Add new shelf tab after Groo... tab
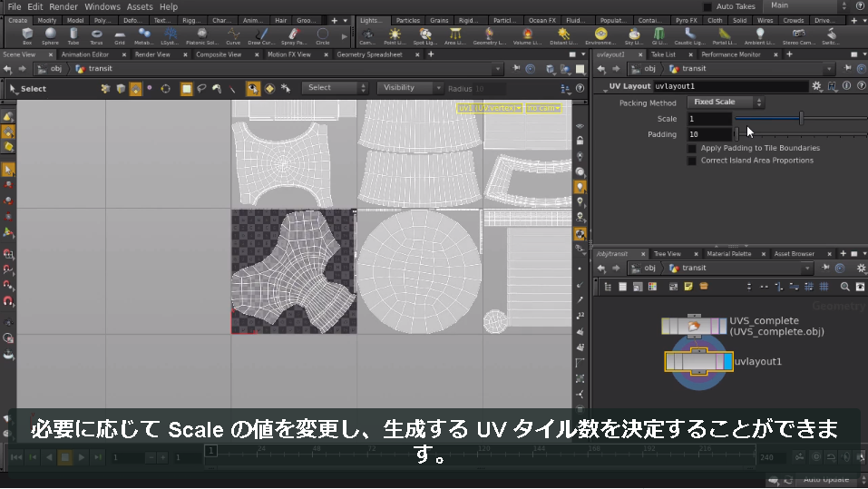Image resolution: width=868 pixels, height=489 pixels. pyautogui.click(x=334, y=21)
